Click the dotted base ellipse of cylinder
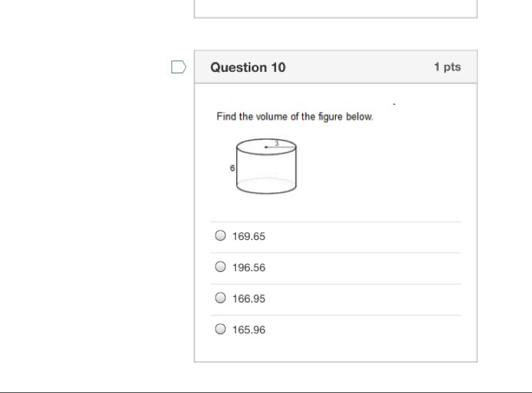The height and width of the screenshot is (393, 532). pyautogui.click(x=265, y=179)
